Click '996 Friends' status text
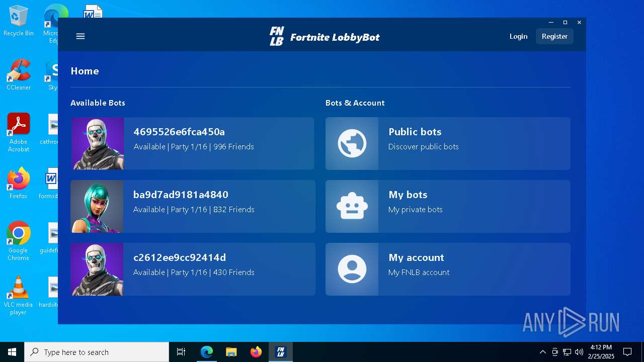 [x=233, y=147]
